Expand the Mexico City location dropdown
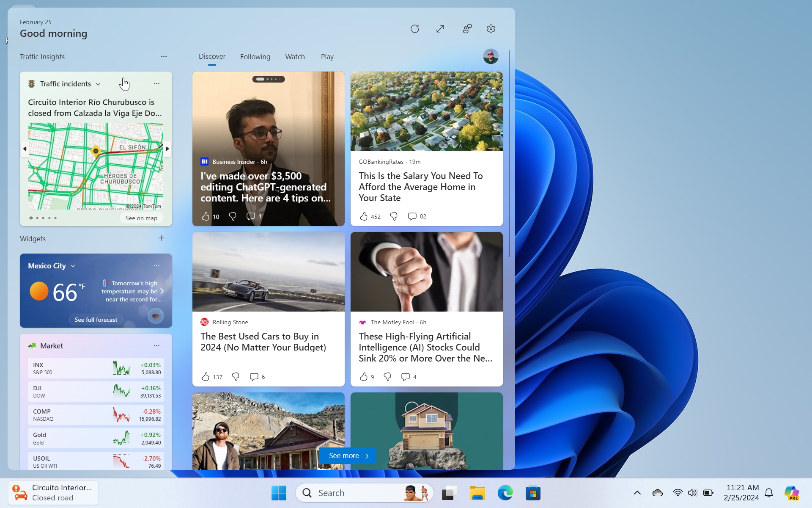 tap(73, 266)
